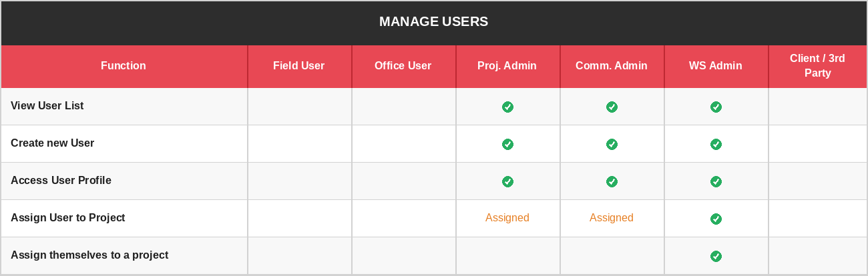Click Assigned text under Comm. Admin

(x=612, y=218)
